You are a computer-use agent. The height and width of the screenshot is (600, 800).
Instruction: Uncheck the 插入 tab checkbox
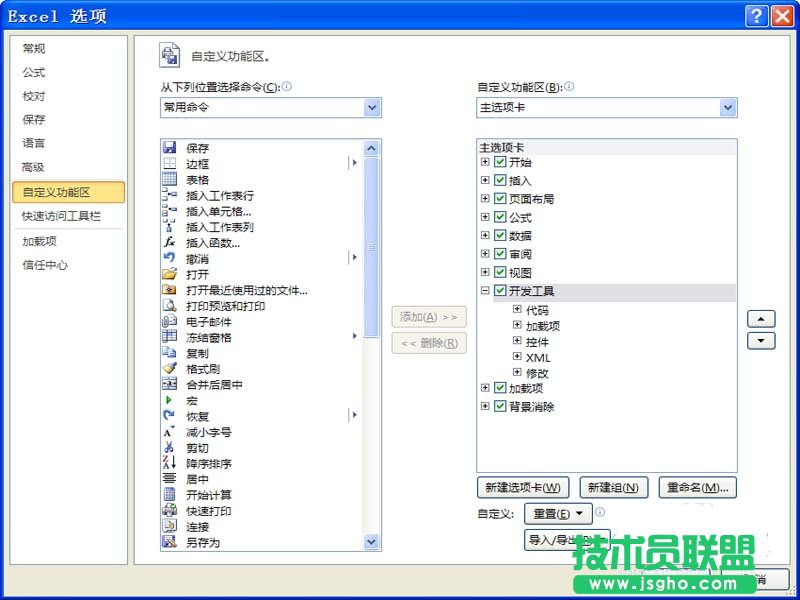[x=500, y=181]
